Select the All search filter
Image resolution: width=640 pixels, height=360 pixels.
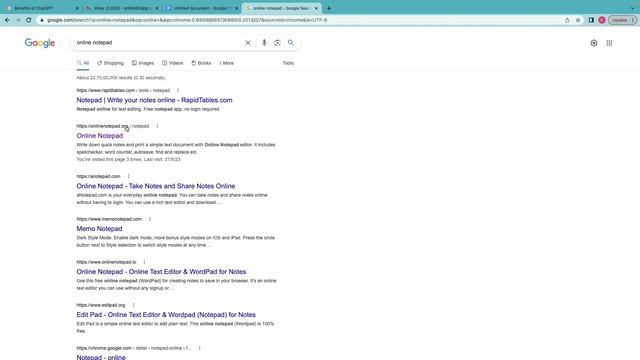(x=83, y=63)
